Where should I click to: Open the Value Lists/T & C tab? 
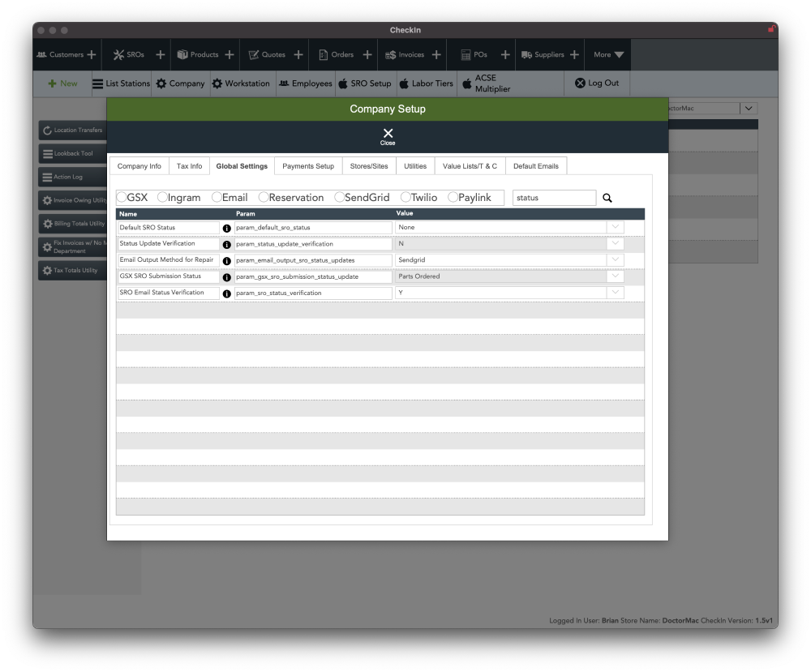click(470, 166)
